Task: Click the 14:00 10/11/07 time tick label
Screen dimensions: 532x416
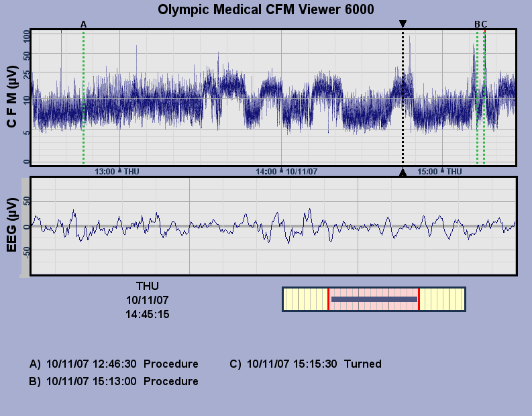Action: click(x=286, y=171)
